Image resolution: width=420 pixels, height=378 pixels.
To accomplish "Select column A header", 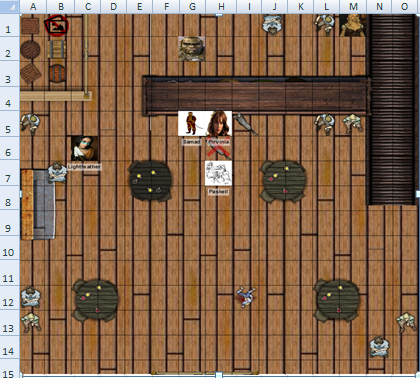I will [x=33, y=6].
